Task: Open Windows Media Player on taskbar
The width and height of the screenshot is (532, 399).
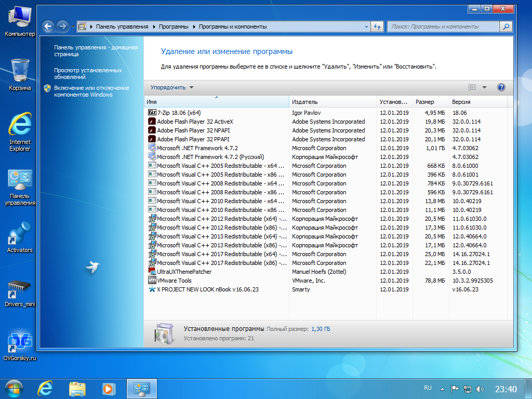Action: 109,389
